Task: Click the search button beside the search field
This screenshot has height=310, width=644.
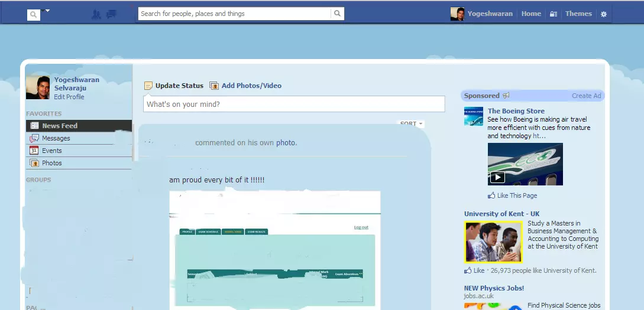Action: 337,14
